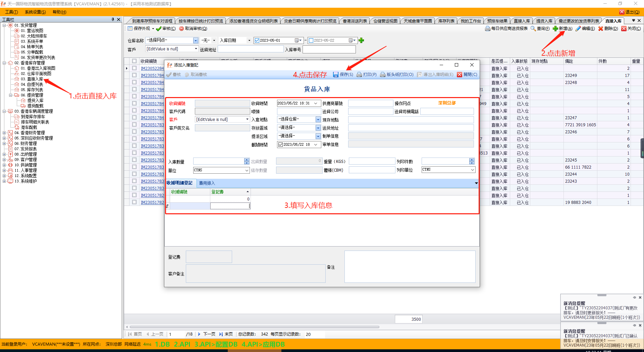Viewport: 644px width, 352px height.
Task: Click the 查询(F) magnifier icon
Action: (x=533, y=29)
